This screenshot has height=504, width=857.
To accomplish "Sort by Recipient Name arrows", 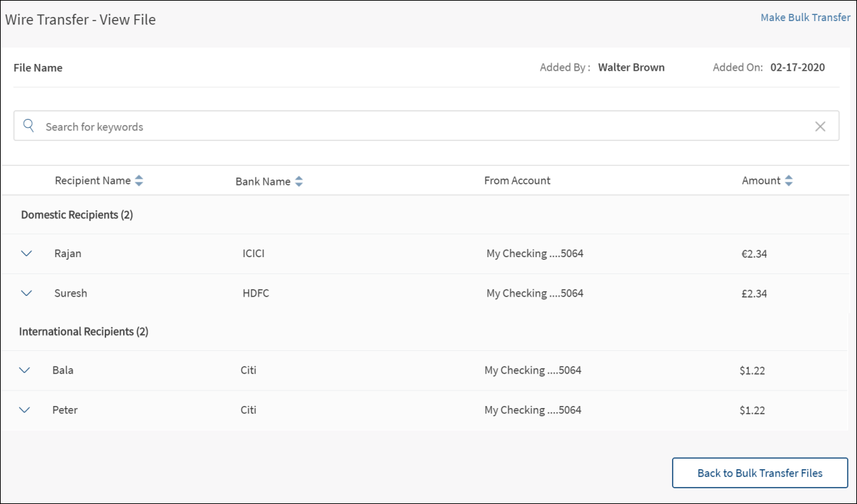I will click(139, 181).
